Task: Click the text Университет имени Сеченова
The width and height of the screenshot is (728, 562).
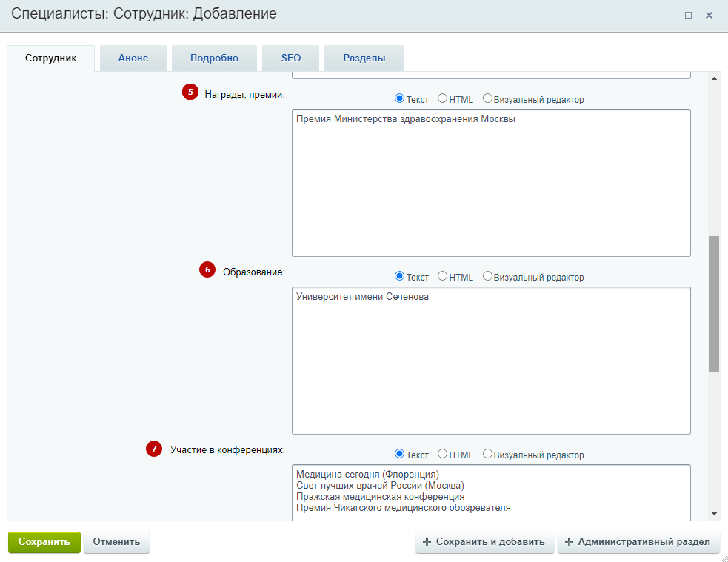Action: tap(363, 297)
